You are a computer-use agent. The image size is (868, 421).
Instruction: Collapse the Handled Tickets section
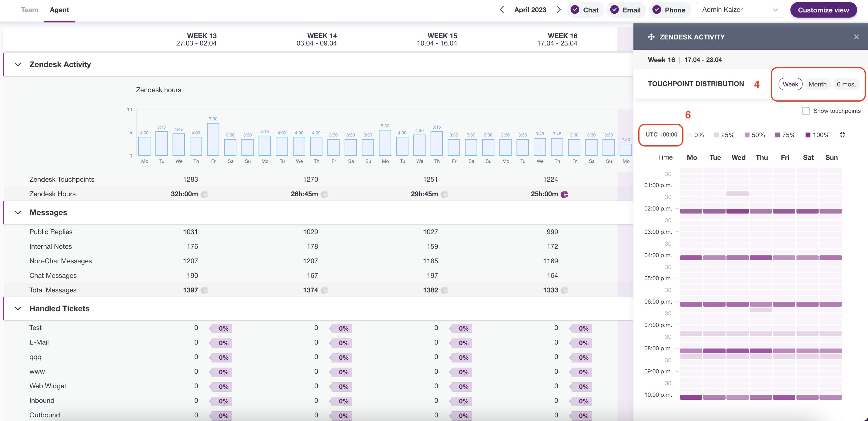click(x=18, y=308)
